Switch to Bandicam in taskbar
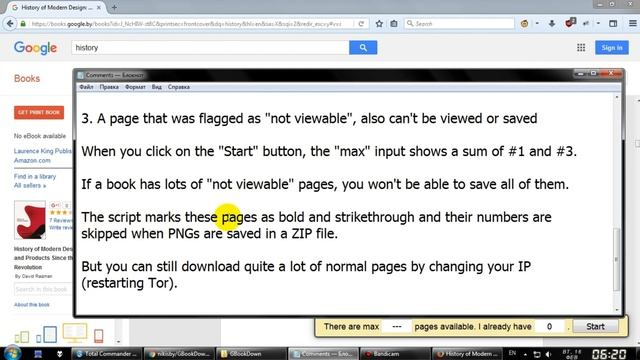640x360 pixels. point(395,354)
